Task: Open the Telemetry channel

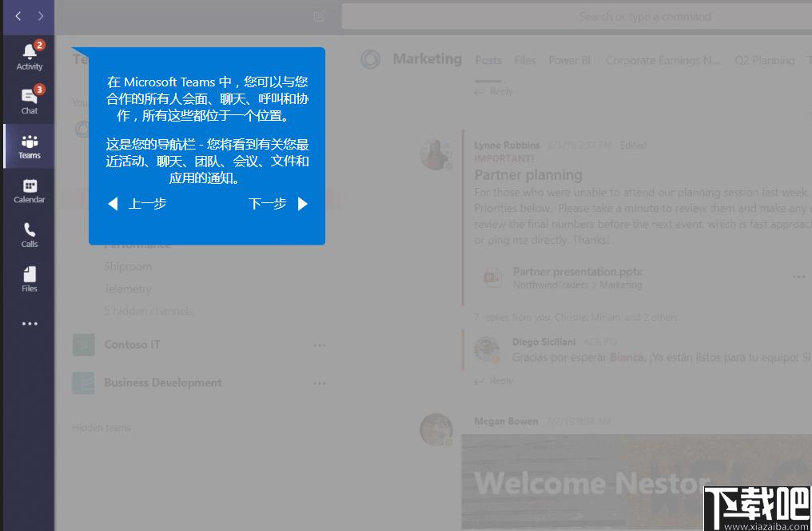Action: click(127, 289)
